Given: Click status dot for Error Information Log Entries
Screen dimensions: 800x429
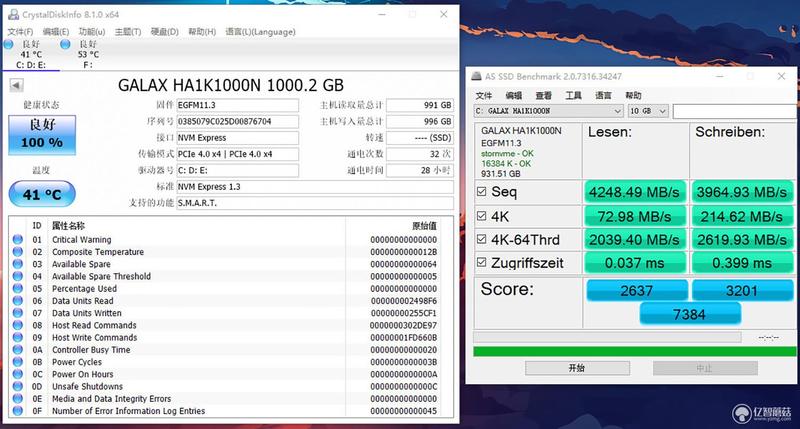Looking at the screenshot, I should click(18, 411).
